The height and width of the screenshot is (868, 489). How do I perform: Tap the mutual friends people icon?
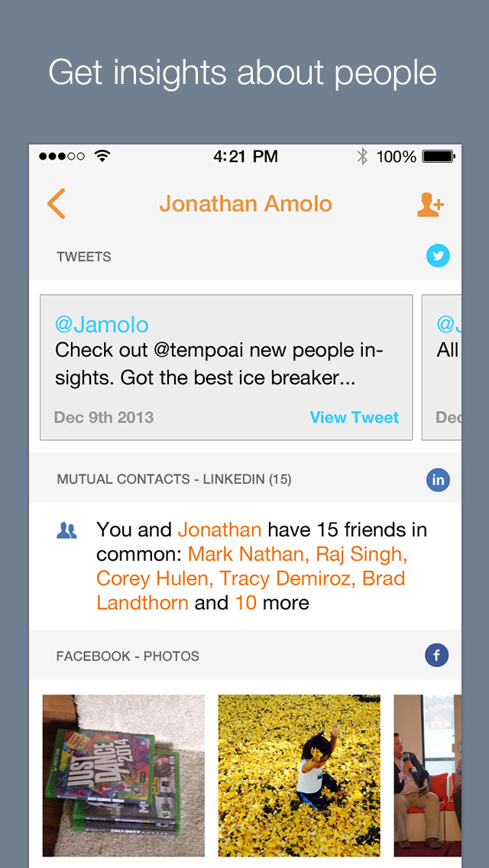(67, 531)
